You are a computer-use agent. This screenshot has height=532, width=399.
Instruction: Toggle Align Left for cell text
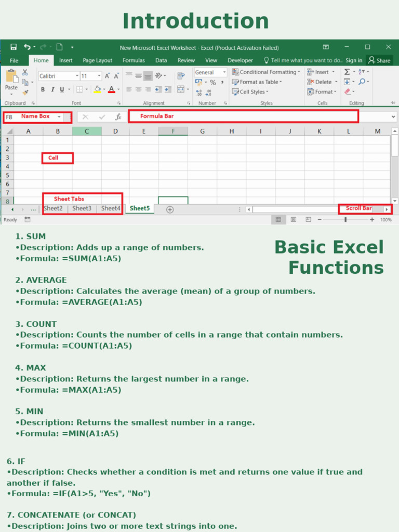[x=129, y=89]
